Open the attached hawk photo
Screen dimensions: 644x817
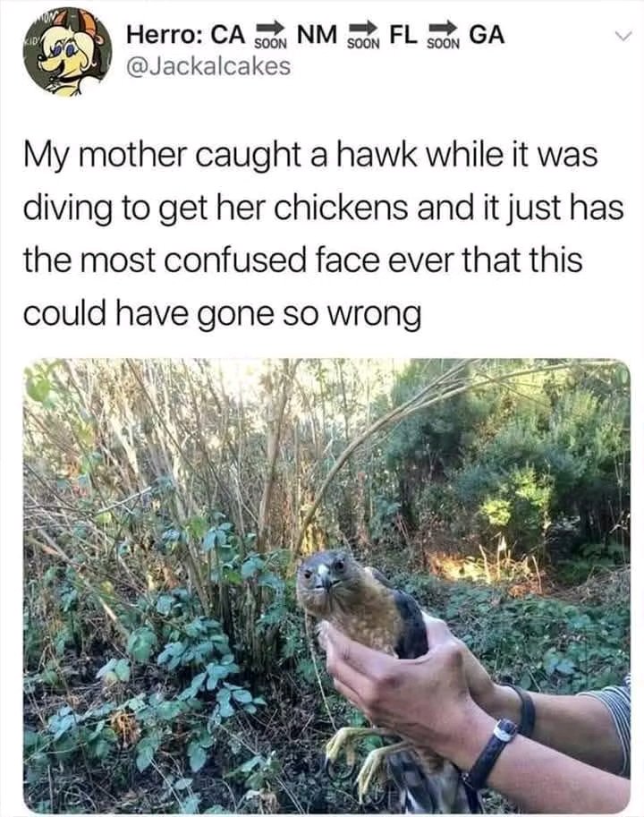pyautogui.click(x=327, y=585)
